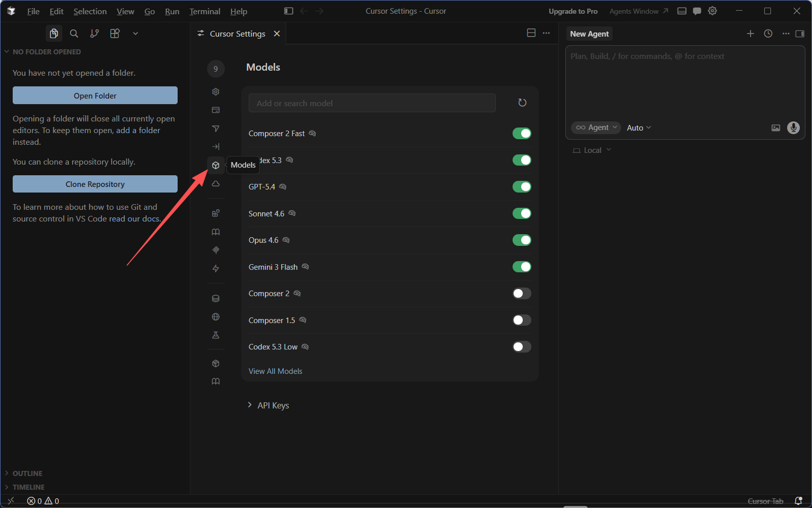The image size is (812, 508).
Task: Click the editor layout icon beside Cursor Settings tab
Action: [x=531, y=33]
